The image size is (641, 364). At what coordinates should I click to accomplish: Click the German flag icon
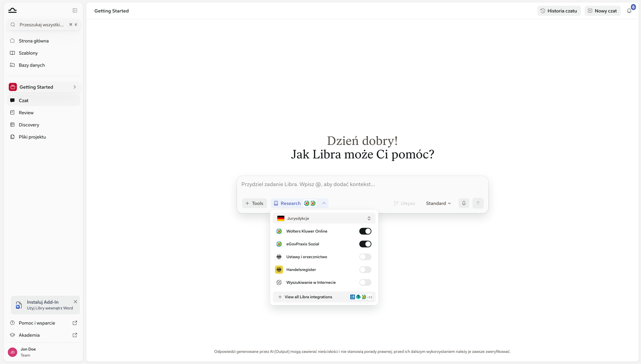click(x=281, y=218)
